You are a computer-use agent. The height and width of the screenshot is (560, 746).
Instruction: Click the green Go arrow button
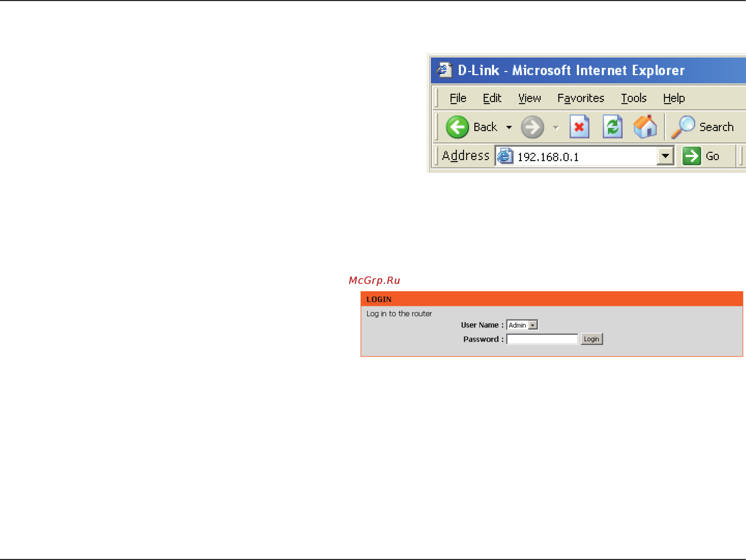click(x=692, y=156)
